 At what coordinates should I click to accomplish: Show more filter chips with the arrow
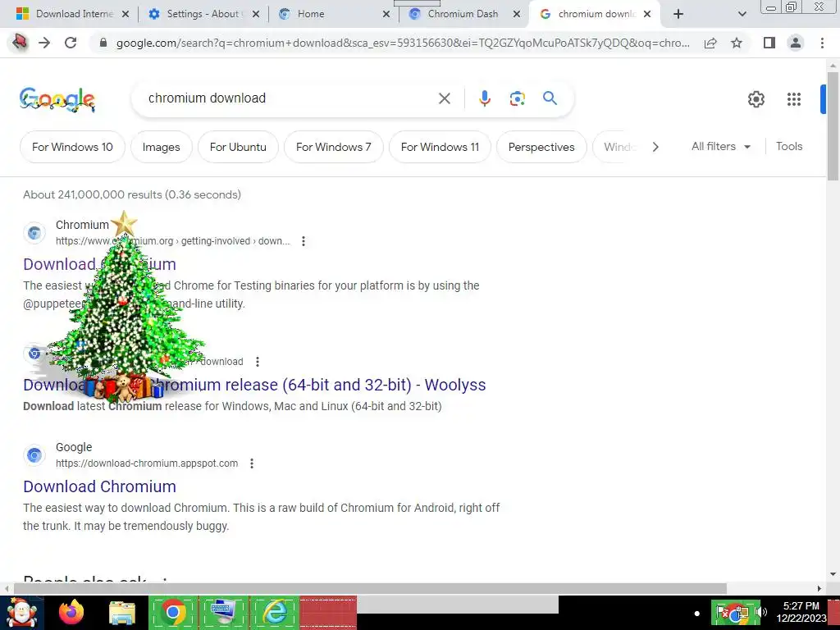click(x=655, y=147)
